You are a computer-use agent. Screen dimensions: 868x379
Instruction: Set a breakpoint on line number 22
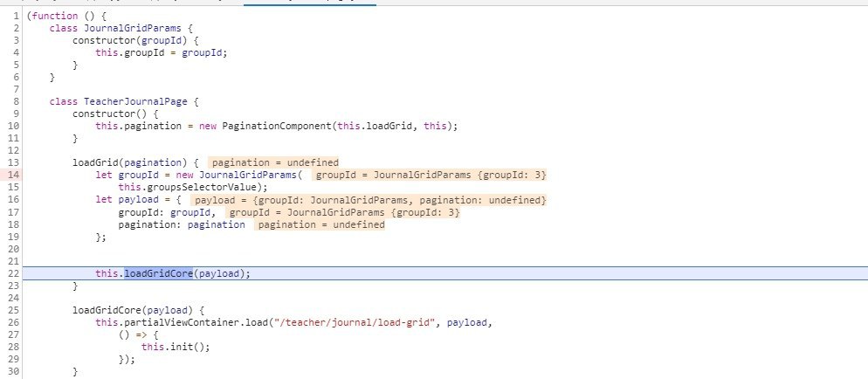[x=14, y=273]
